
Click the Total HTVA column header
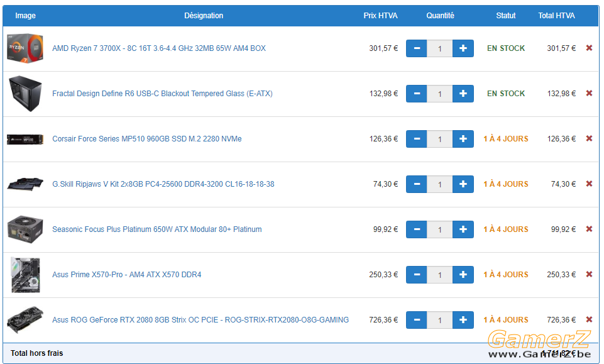556,16
